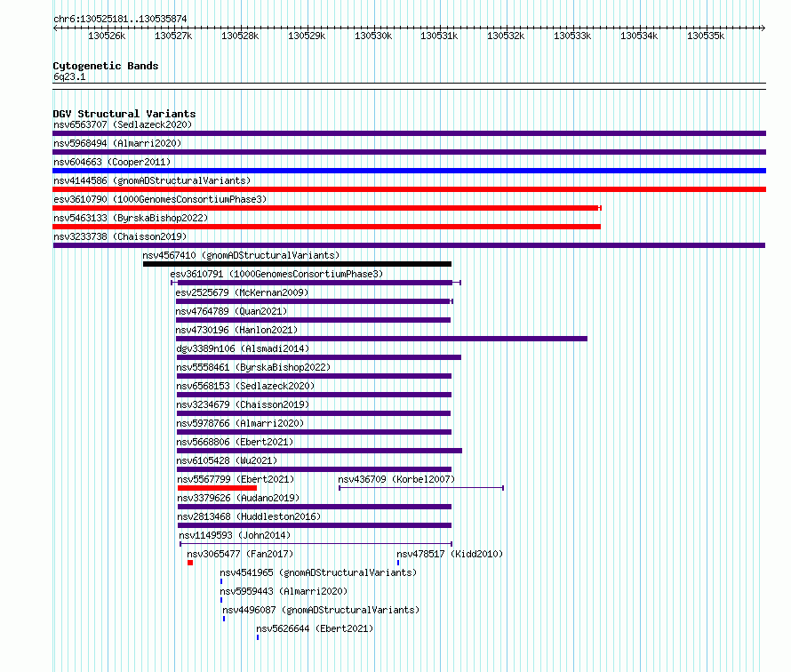Click the 130527k ruler position
Image resolution: width=791 pixels, height=672 pixels.
(173, 36)
